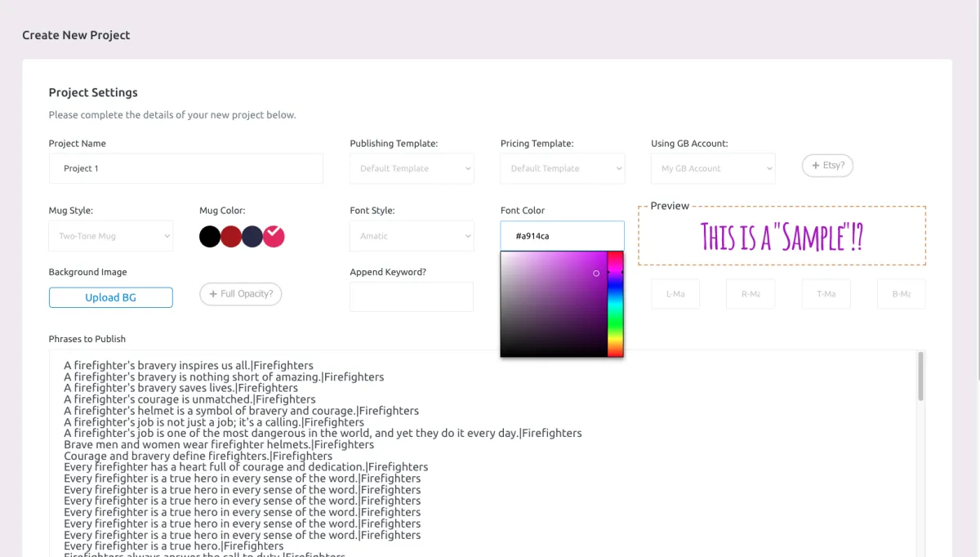The height and width of the screenshot is (557, 980).
Task: Click the T-Ma margin input
Action: pyautogui.click(x=826, y=294)
